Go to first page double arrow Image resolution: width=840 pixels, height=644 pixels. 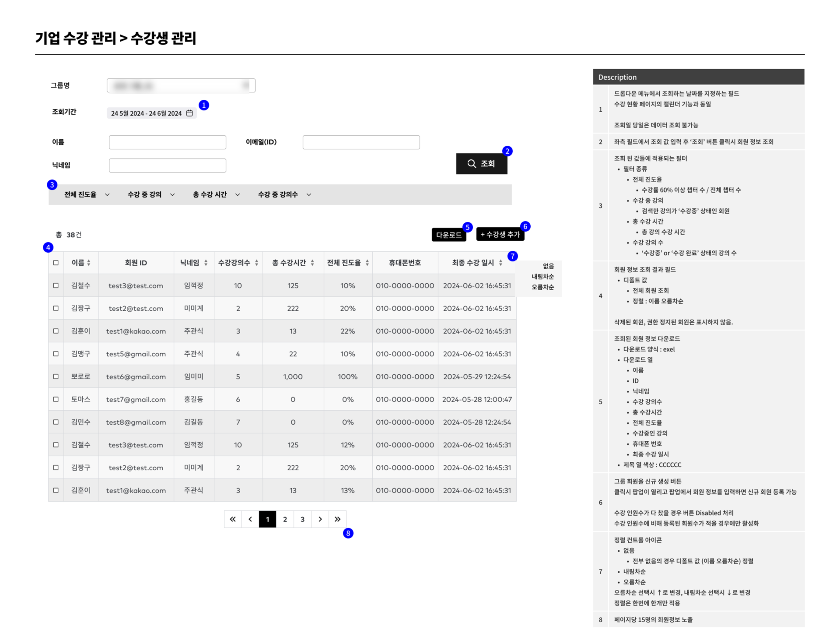tap(233, 519)
